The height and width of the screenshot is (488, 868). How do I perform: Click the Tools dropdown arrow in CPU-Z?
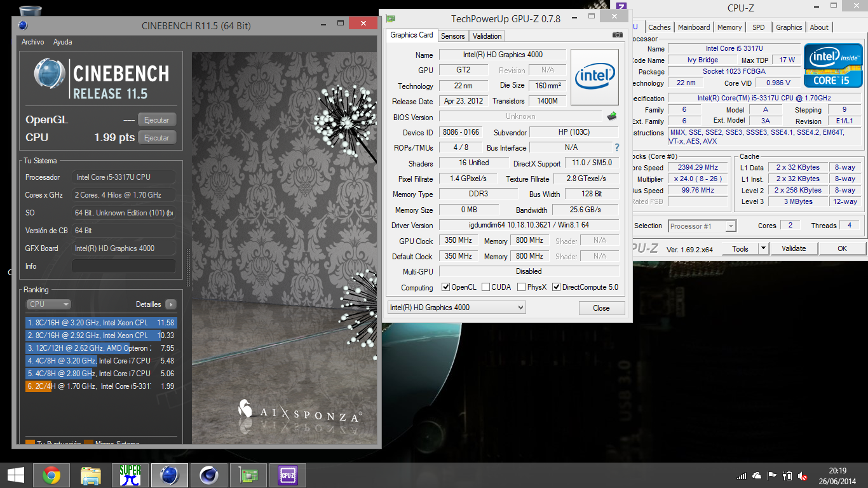[x=763, y=248]
